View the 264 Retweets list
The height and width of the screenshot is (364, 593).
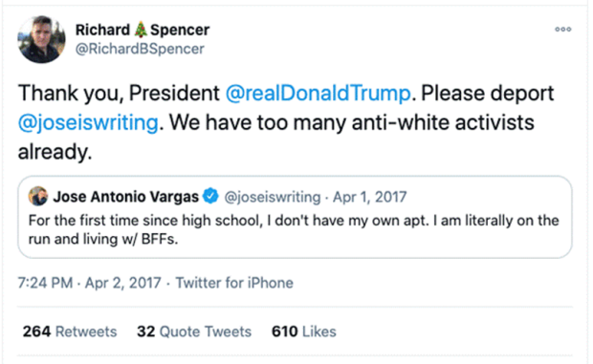70,332
